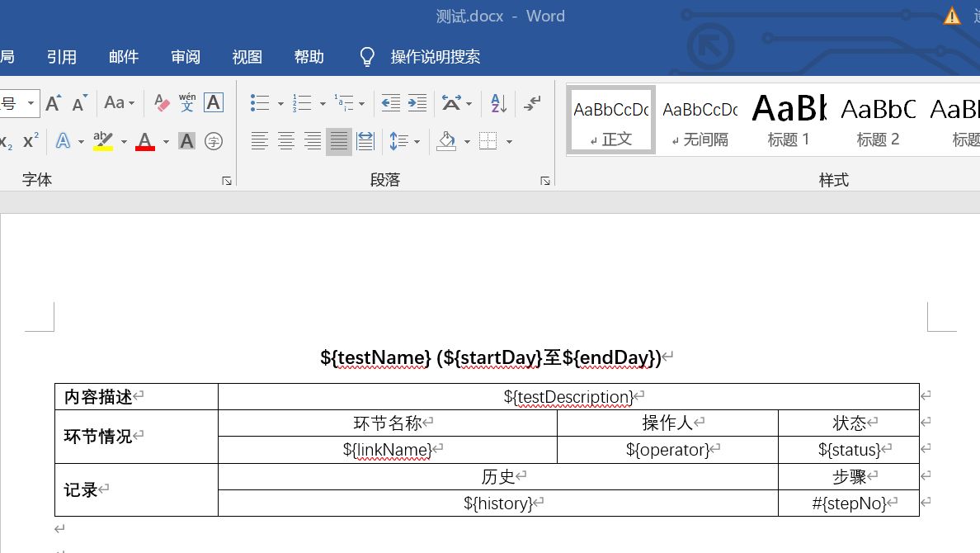980x553 pixels.
Task: Expand Asian layout dropdown arrow
Action: (x=469, y=104)
